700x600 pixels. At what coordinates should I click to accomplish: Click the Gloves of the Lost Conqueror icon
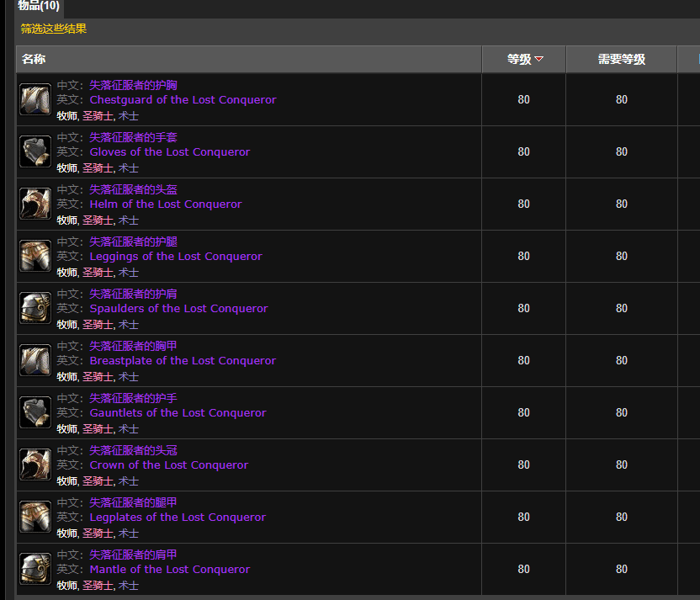click(x=35, y=151)
